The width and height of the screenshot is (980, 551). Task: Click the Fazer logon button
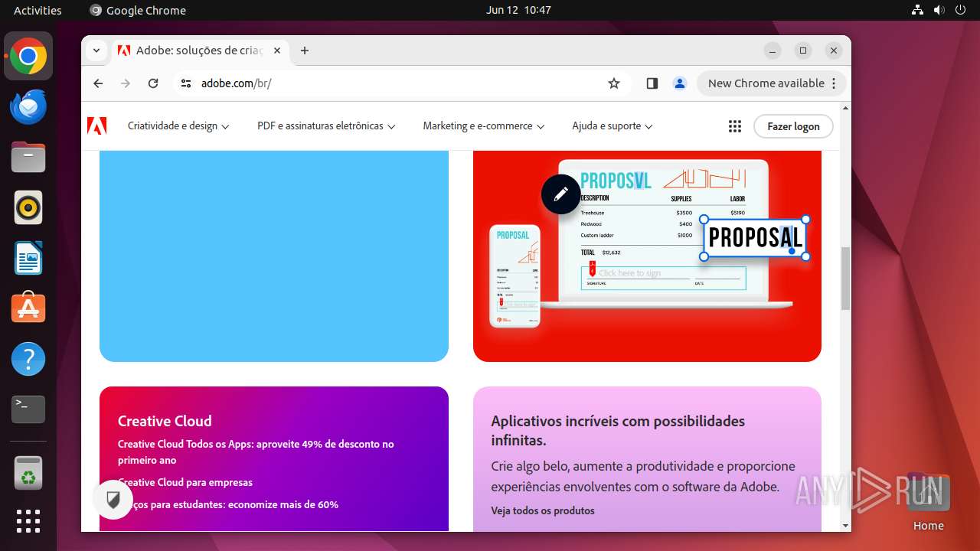[793, 126]
